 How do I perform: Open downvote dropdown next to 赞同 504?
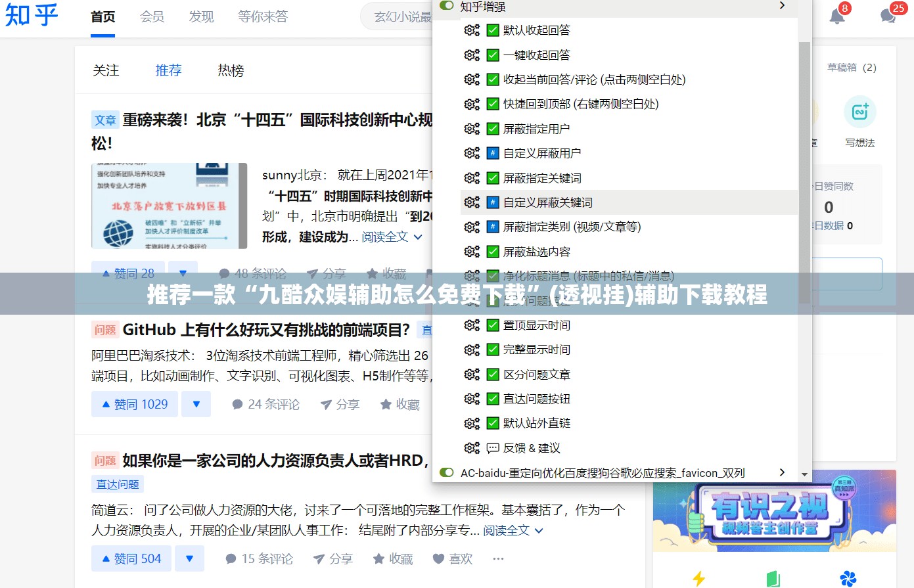tap(189, 558)
